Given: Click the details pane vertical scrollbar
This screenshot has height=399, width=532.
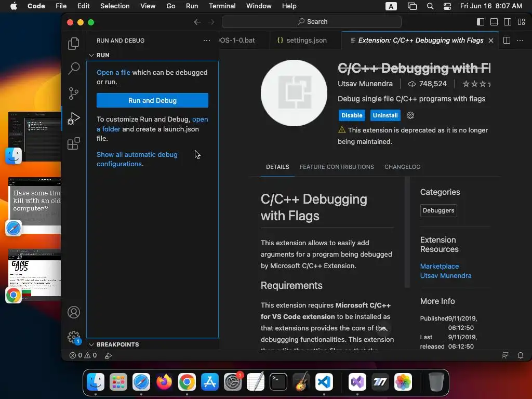Looking at the screenshot, I should [x=407, y=232].
